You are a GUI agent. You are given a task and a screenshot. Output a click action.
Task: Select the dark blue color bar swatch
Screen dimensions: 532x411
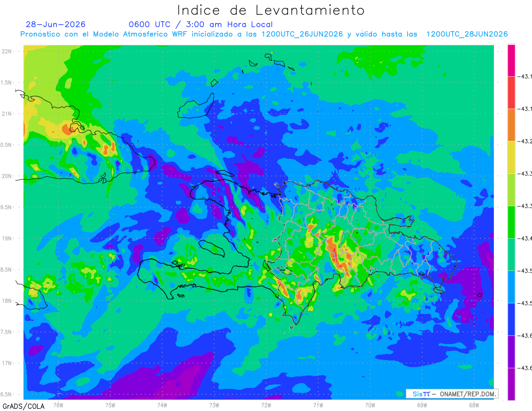coord(511,319)
